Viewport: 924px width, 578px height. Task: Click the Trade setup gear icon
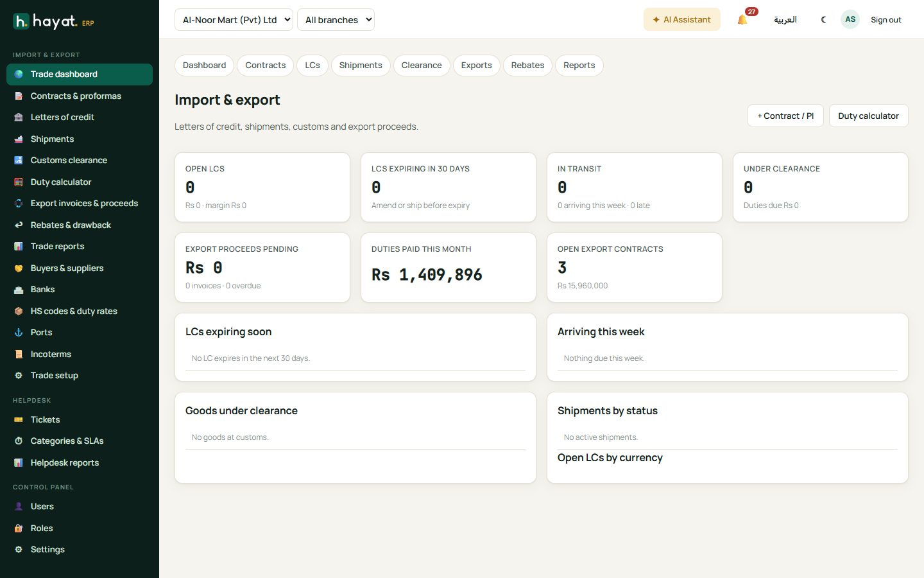coord(19,376)
